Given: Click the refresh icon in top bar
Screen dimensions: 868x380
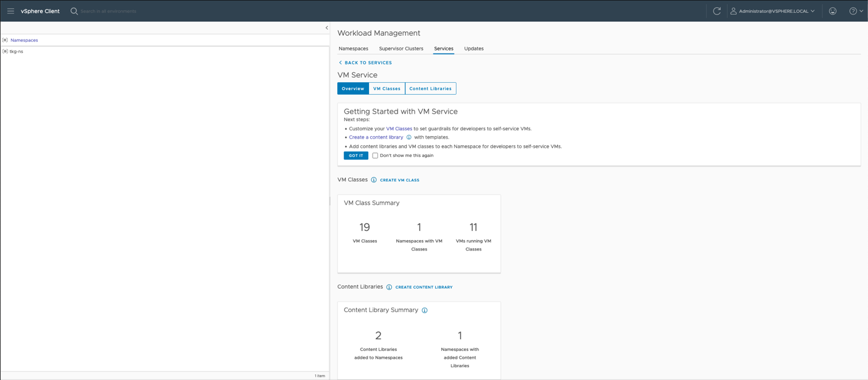Looking at the screenshot, I should [x=717, y=11].
